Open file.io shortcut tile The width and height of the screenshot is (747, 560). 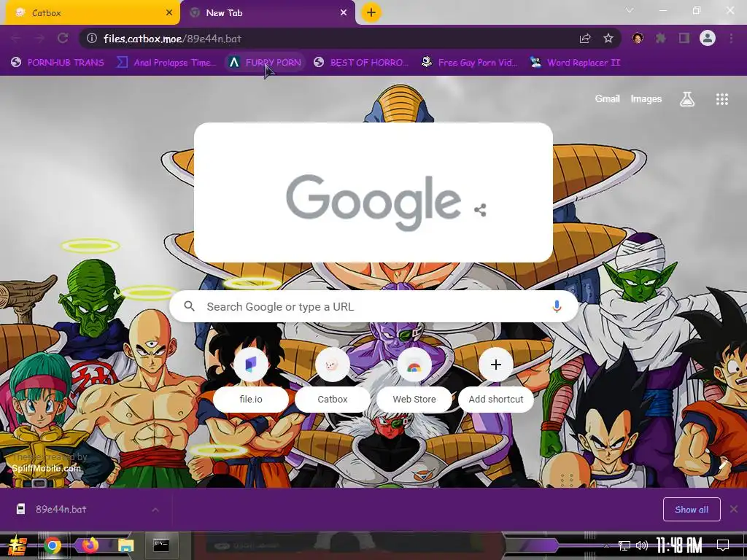[251, 379]
